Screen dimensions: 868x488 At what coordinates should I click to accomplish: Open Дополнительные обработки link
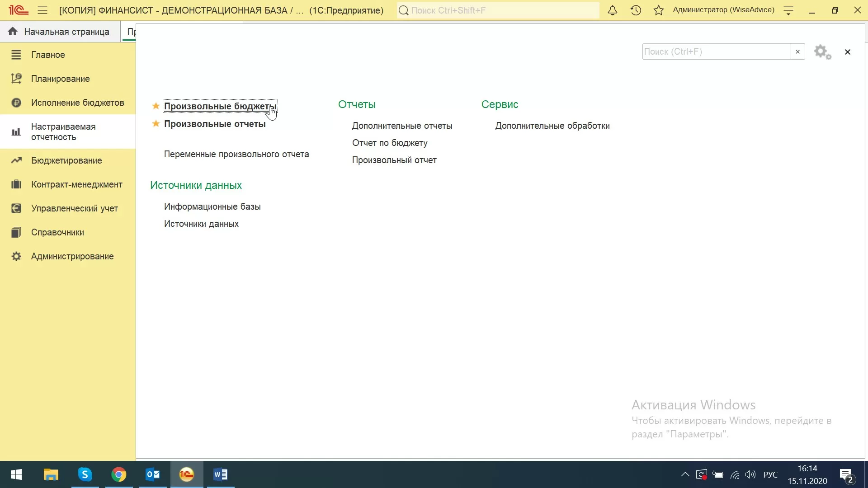[552, 126]
